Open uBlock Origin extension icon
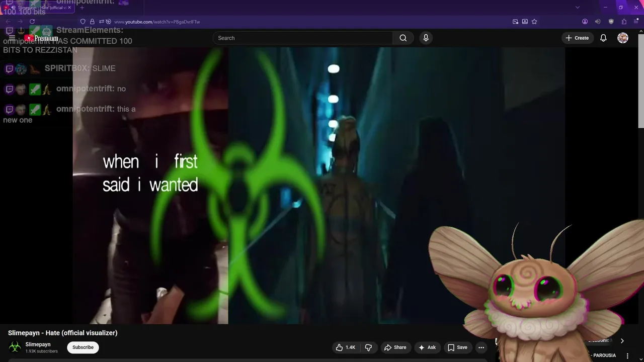 coord(611,22)
